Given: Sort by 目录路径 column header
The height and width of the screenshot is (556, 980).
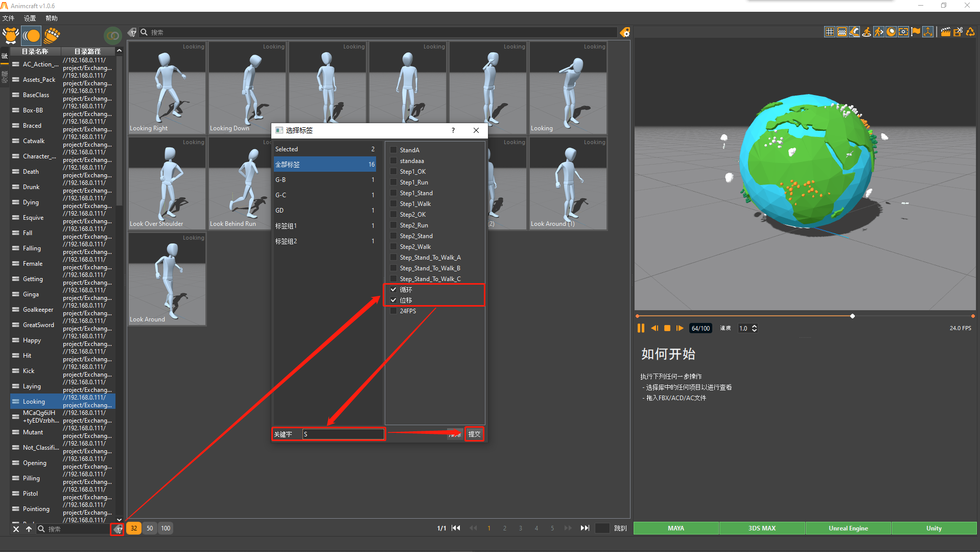Looking at the screenshot, I should coord(88,51).
